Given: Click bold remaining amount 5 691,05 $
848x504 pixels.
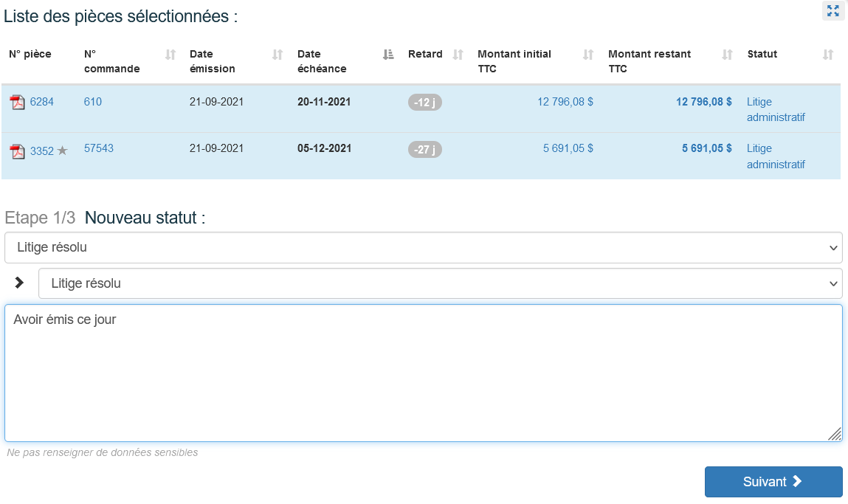Looking at the screenshot, I should pos(707,148).
